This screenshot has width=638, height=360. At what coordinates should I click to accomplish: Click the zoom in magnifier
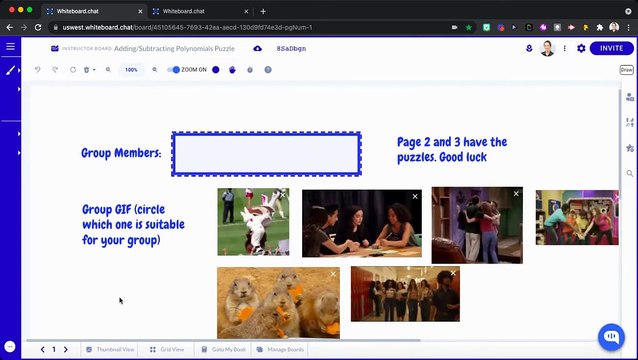pyautogui.click(x=155, y=70)
